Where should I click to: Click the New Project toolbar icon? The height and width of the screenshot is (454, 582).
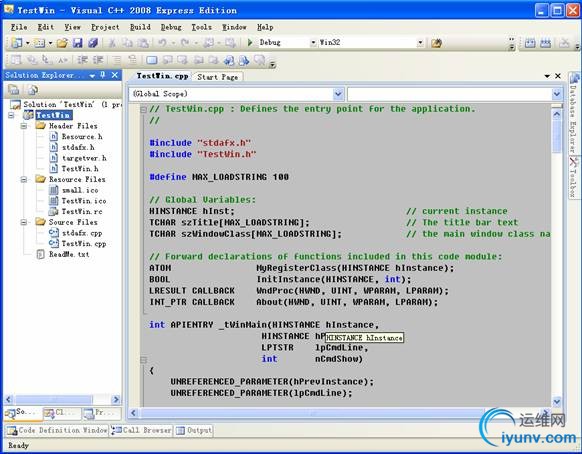(16, 43)
